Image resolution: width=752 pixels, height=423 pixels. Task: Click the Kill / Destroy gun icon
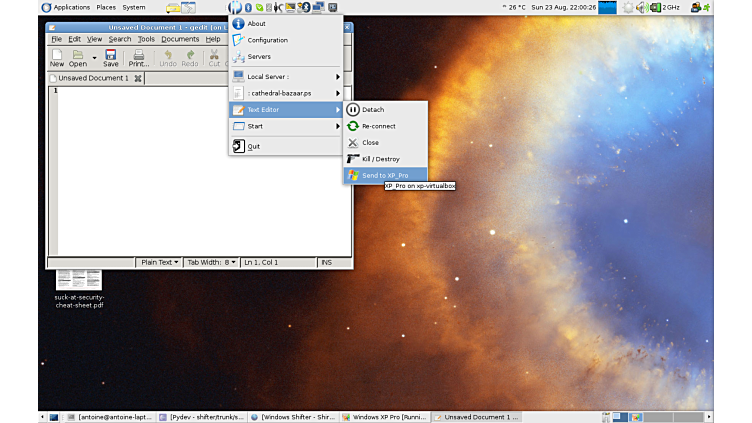[352, 158]
